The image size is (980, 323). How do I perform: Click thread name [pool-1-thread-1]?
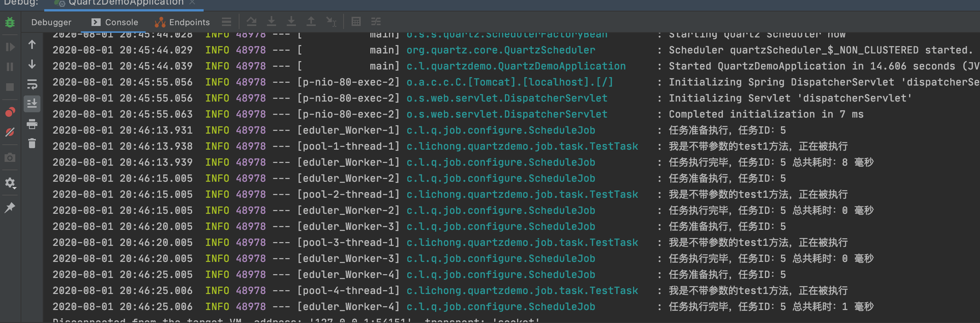coord(349,146)
